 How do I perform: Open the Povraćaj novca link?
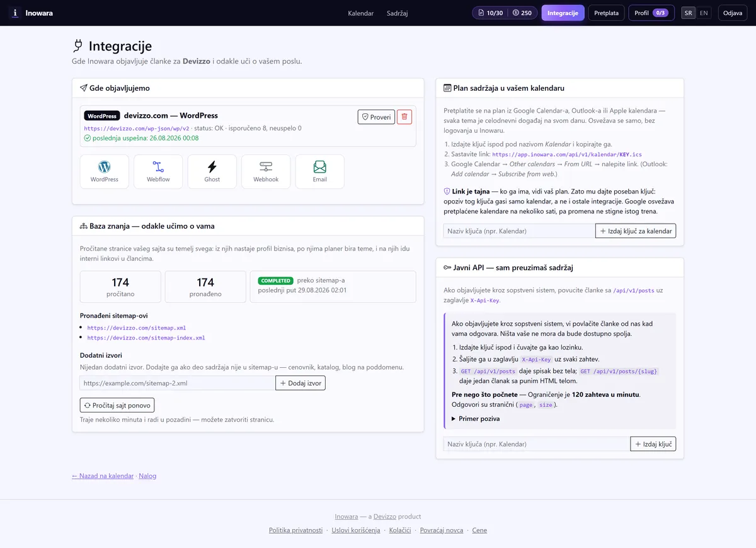(x=442, y=530)
